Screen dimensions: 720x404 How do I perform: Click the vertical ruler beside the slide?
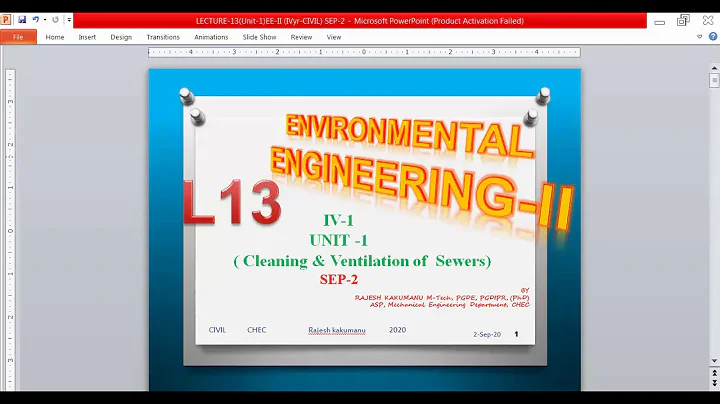[10, 230]
